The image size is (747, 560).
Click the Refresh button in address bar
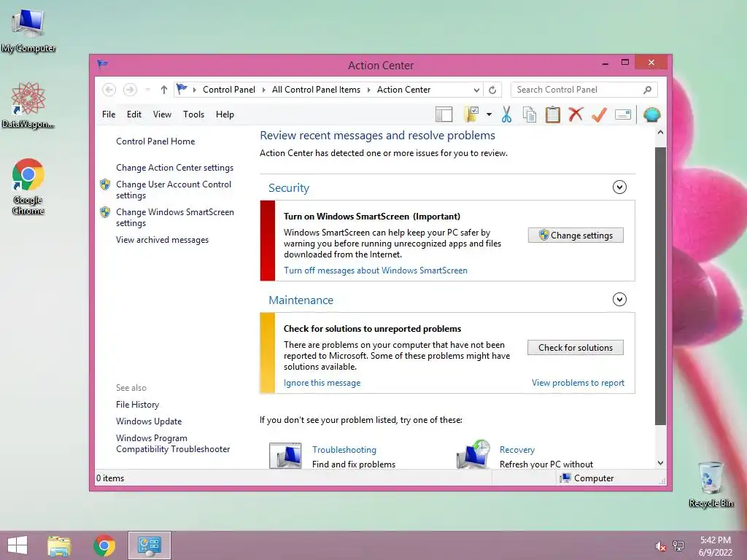[492, 90]
